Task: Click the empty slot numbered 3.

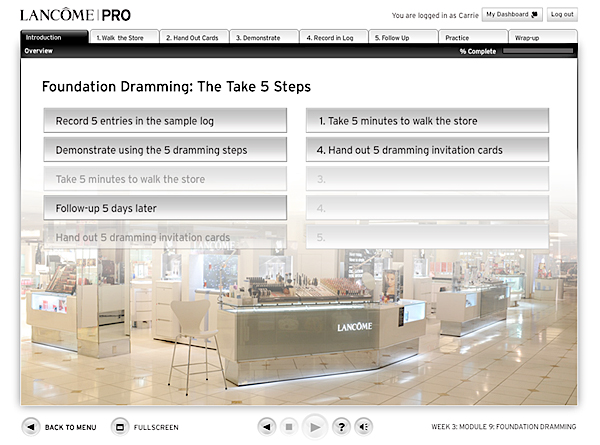Action: click(x=427, y=179)
